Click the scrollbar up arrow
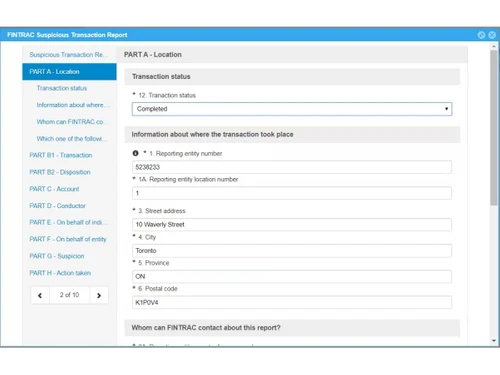Image resolution: width=500 pixels, height=375 pixels. click(494, 46)
